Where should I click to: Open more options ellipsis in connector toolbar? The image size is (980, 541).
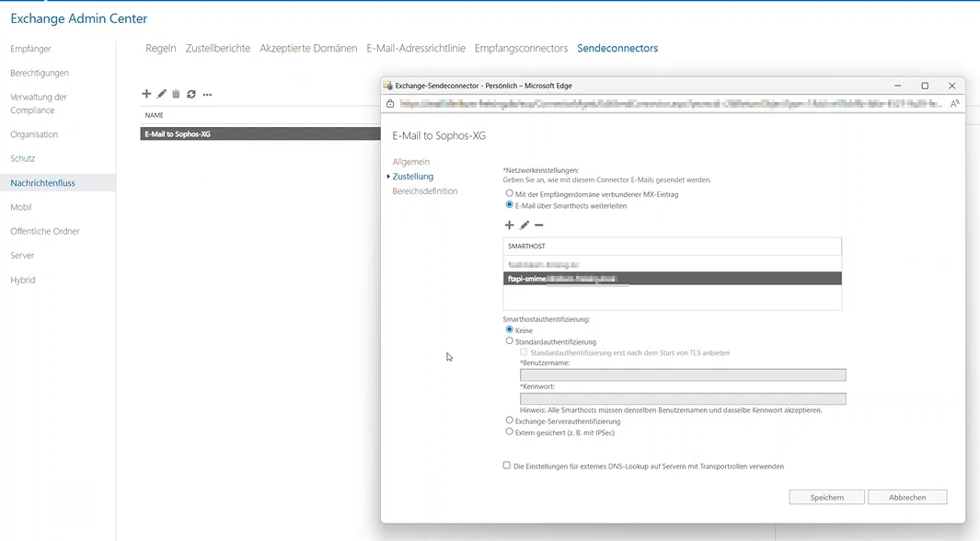(x=207, y=95)
